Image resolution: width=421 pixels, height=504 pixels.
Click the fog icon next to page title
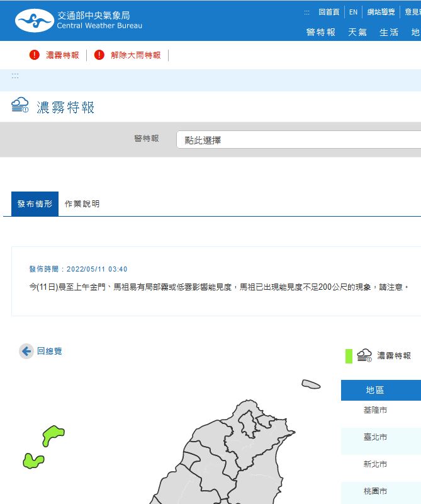(x=20, y=105)
